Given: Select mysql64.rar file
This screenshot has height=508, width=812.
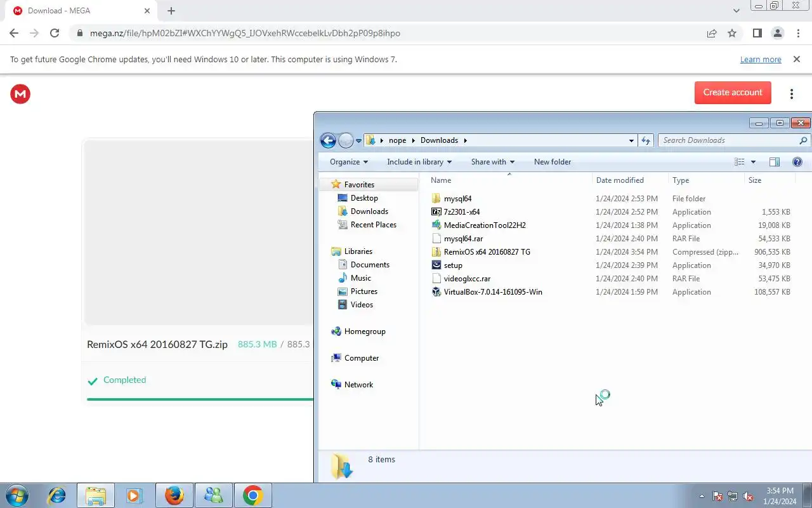Looking at the screenshot, I should (x=463, y=239).
